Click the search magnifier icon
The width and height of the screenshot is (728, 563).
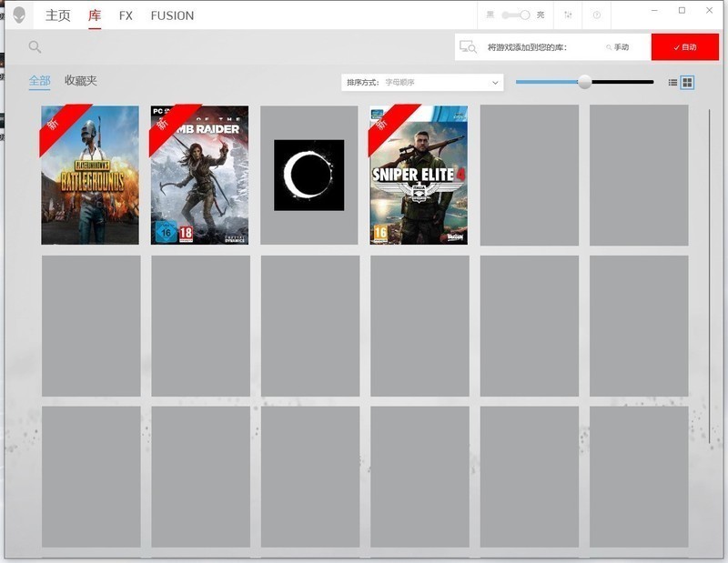(x=35, y=47)
